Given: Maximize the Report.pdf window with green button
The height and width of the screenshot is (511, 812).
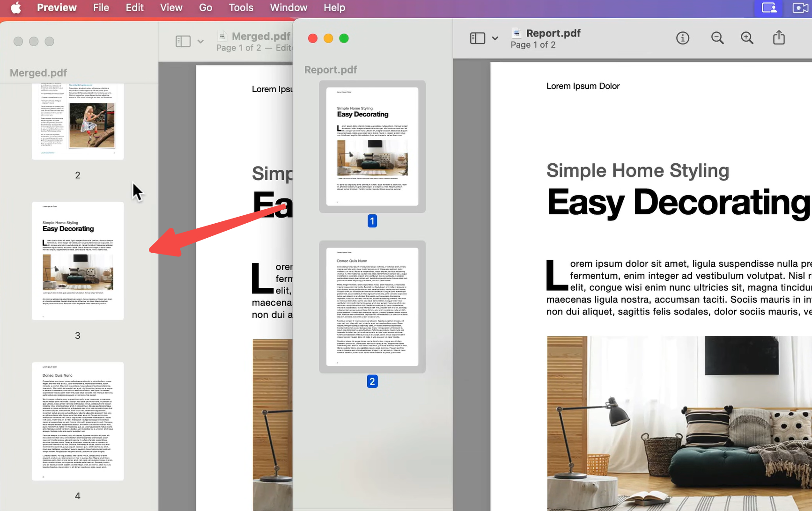Looking at the screenshot, I should tap(344, 38).
